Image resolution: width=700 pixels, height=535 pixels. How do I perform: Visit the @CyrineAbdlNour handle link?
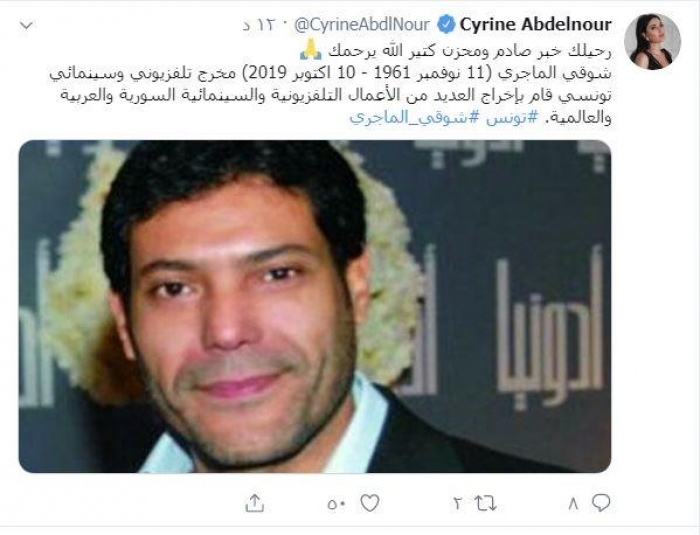pos(362,25)
